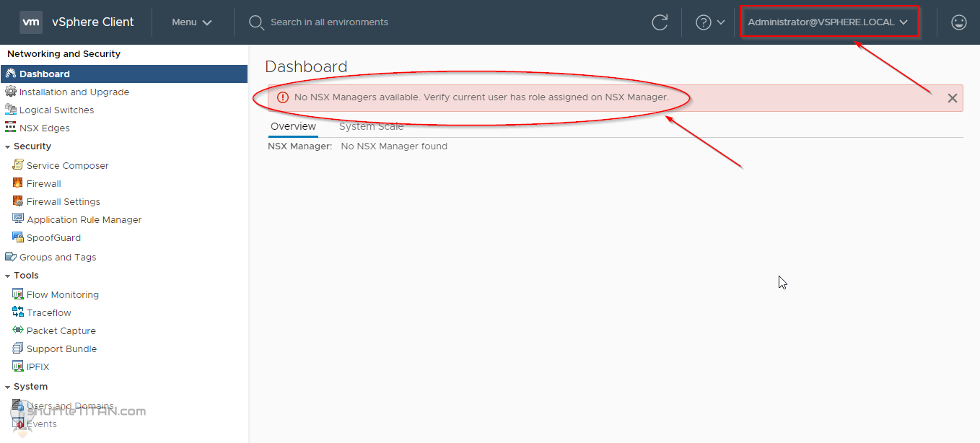Open Events in the sidebar
Viewport: 980px width, 443px height.
click(42, 424)
